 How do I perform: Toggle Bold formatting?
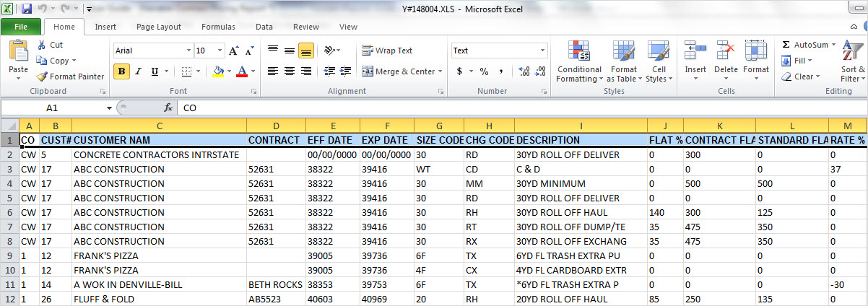tap(121, 71)
